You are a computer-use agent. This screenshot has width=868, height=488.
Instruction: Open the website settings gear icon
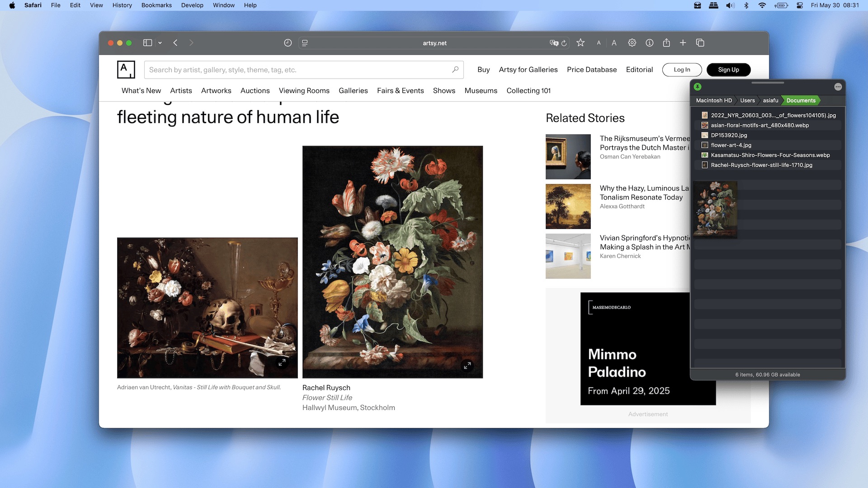tap(632, 42)
